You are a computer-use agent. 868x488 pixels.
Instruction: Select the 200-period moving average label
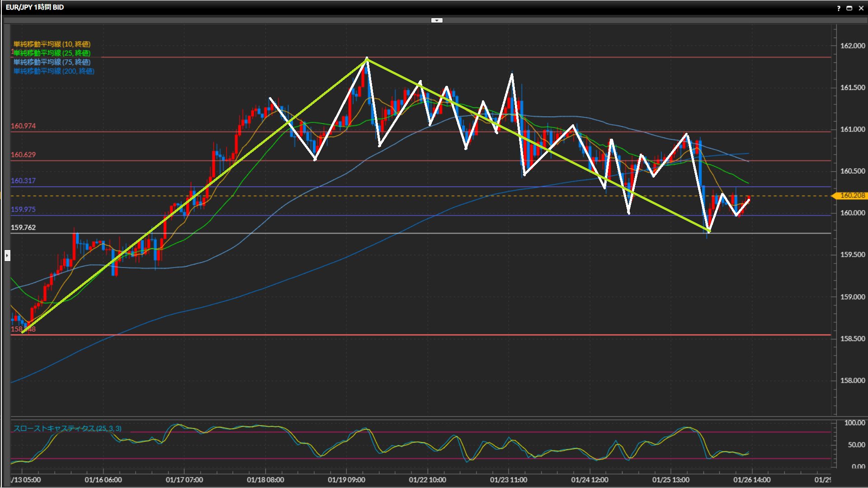click(x=54, y=71)
